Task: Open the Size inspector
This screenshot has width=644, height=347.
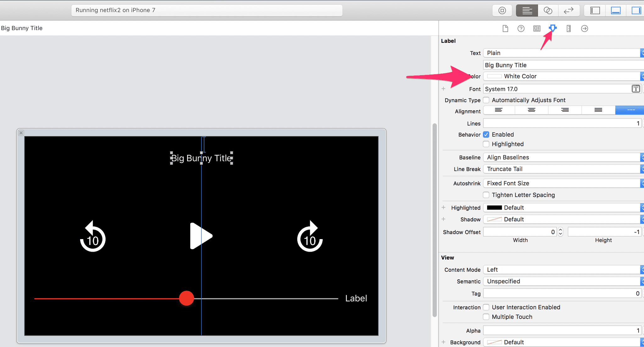Action: click(569, 29)
